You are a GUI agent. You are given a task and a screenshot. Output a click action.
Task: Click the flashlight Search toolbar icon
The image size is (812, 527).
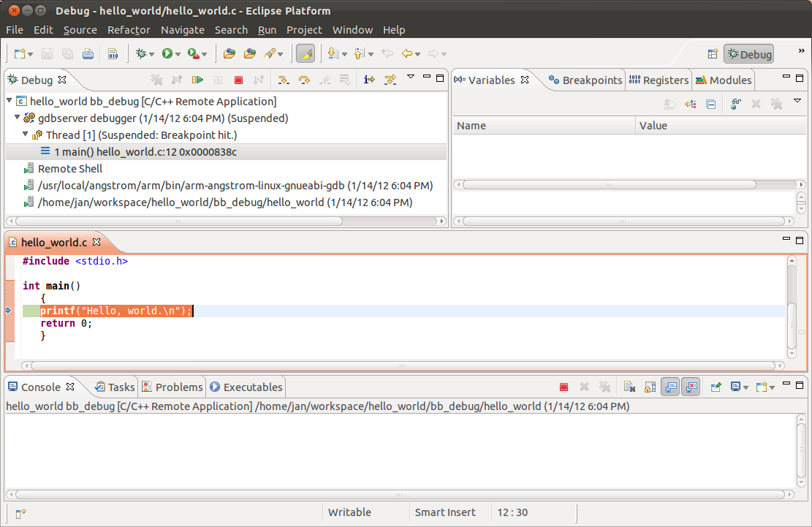click(270, 53)
